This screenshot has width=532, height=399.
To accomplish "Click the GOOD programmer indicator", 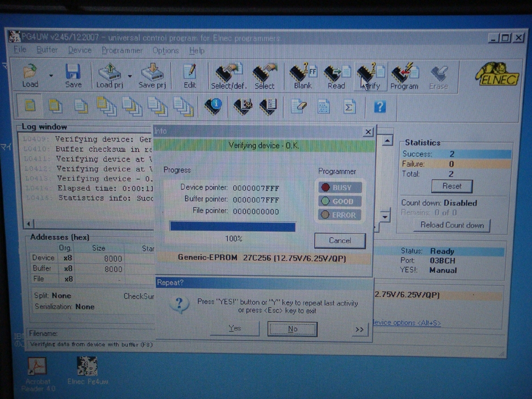I will point(341,201).
